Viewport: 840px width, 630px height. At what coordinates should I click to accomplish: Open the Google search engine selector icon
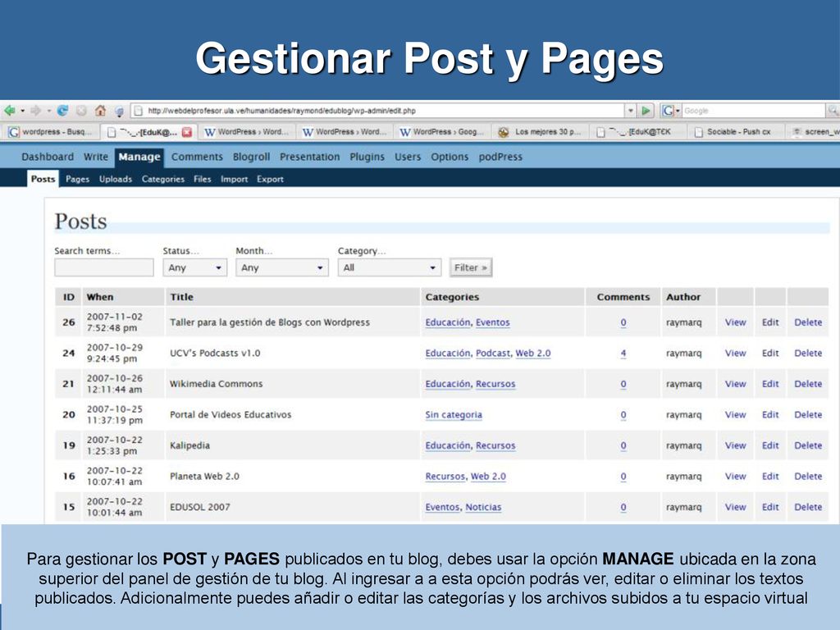pos(668,111)
